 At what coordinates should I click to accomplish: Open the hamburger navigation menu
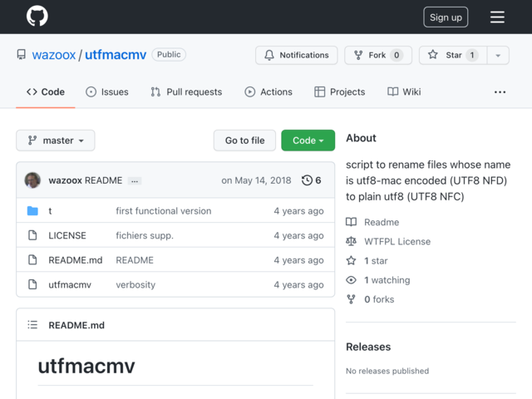click(x=497, y=17)
